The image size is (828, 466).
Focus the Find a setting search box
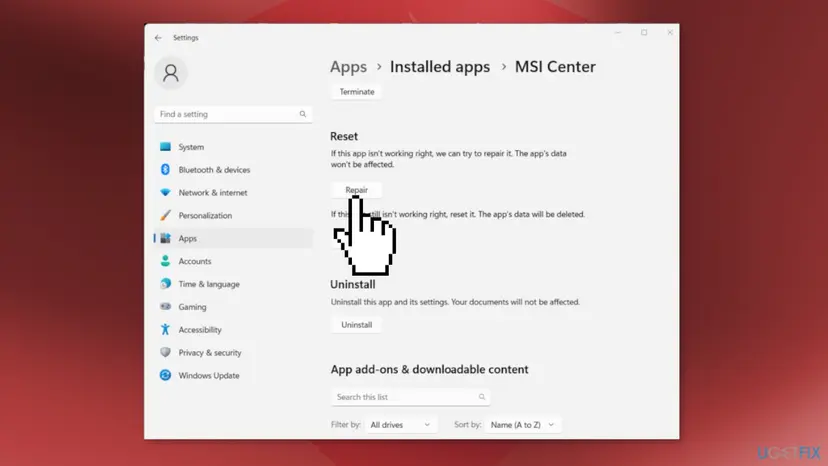[x=233, y=114]
